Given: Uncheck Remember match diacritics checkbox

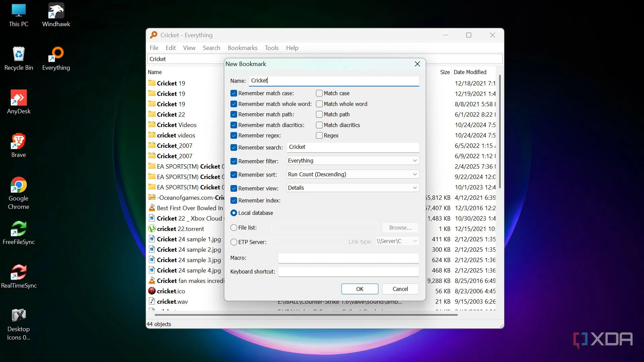Looking at the screenshot, I should pos(234,125).
